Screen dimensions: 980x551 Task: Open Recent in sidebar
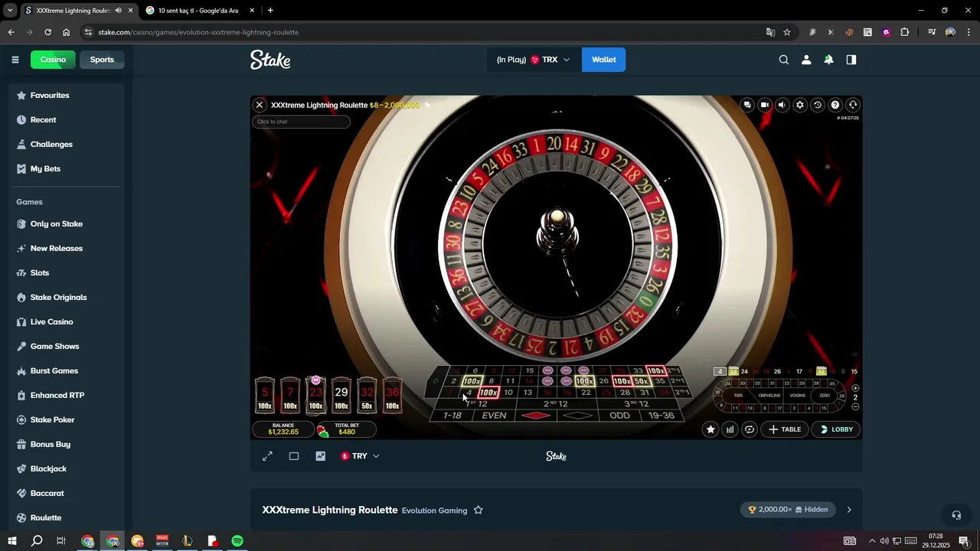[67, 119]
